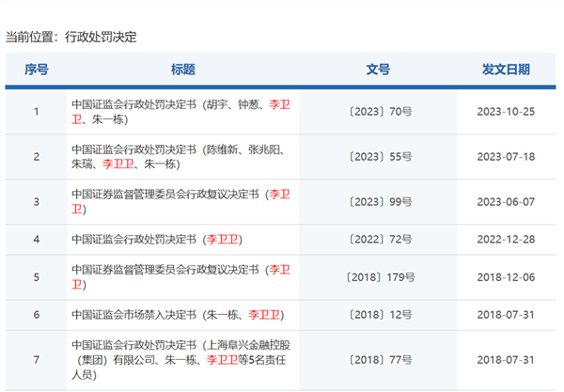The image size is (564, 392).
Task: Click serial number 4 cell
Action: coord(37,240)
